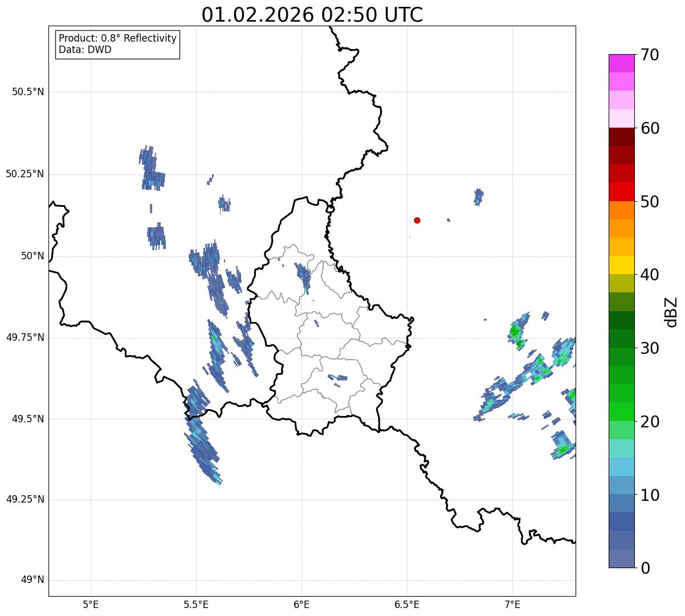Click the 49.25°N latitude label

tap(25, 500)
